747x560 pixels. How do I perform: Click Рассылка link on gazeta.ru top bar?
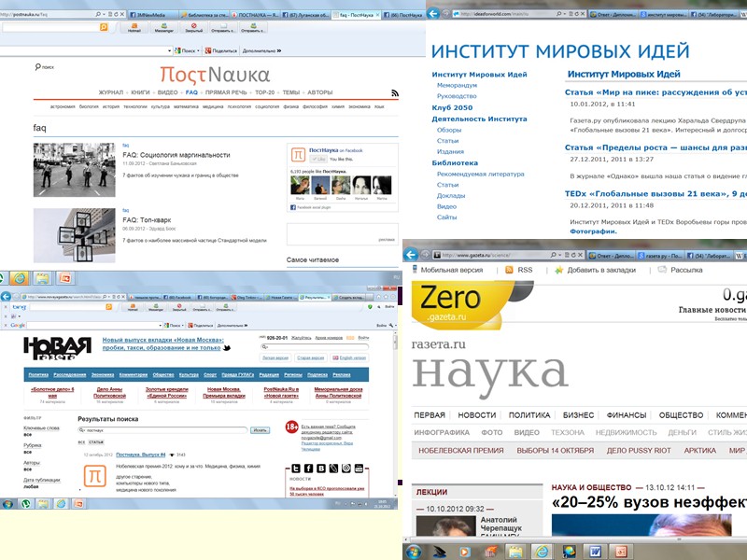pyautogui.click(x=686, y=270)
